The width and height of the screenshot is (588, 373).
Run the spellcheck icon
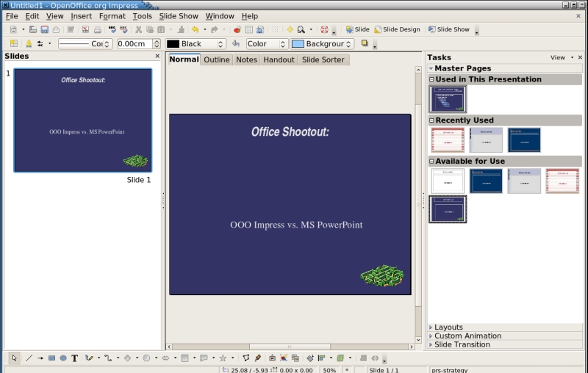tap(112, 29)
